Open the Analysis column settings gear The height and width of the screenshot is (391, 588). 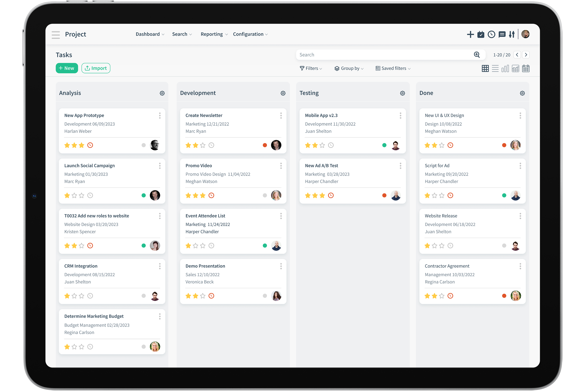click(x=162, y=93)
